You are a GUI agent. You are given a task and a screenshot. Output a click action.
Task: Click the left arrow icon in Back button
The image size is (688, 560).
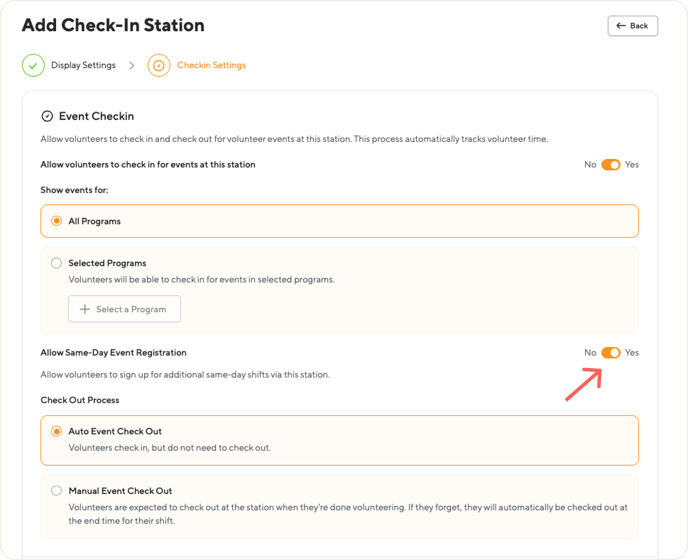tap(621, 26)
